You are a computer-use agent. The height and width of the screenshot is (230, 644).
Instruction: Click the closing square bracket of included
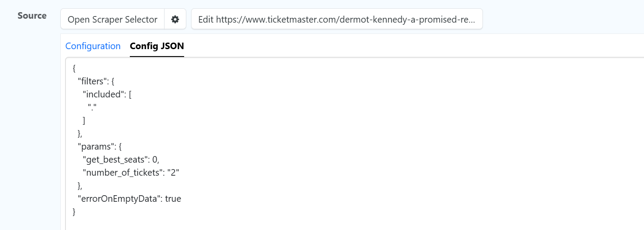pyautogui.click(x=84, y=120)
